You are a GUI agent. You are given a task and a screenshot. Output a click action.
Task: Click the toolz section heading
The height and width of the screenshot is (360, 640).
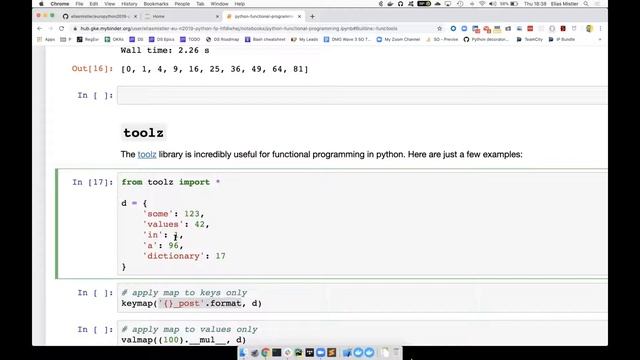(x=144, y=133)
